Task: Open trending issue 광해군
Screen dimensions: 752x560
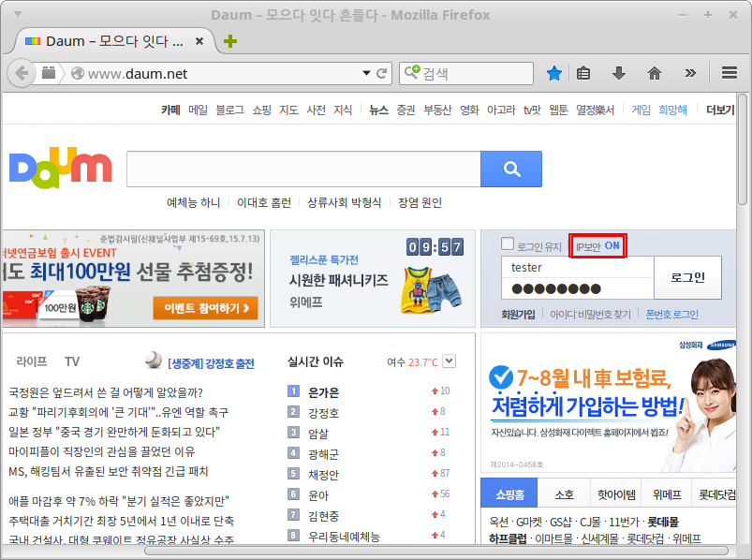Action: (x=324, y=454)
